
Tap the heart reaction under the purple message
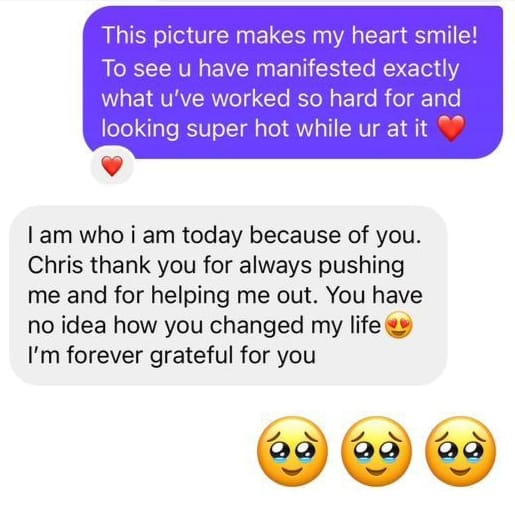click(x=112, y=166)
